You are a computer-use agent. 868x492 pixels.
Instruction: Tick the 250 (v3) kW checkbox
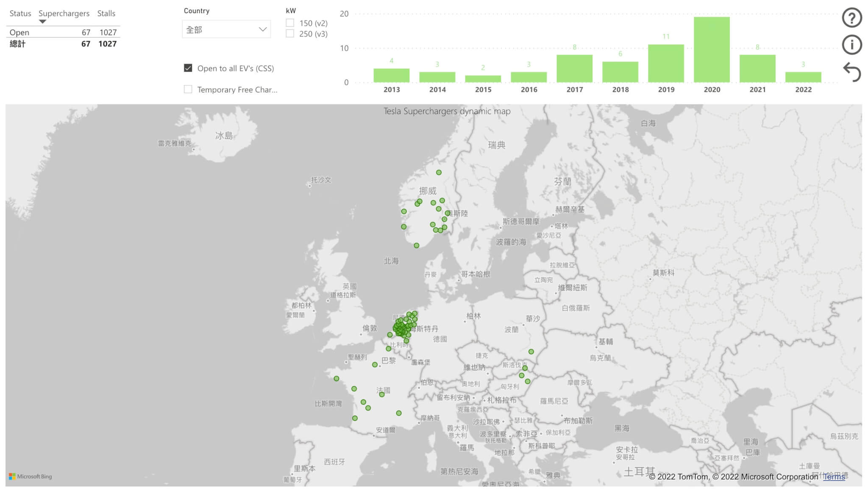290,34
